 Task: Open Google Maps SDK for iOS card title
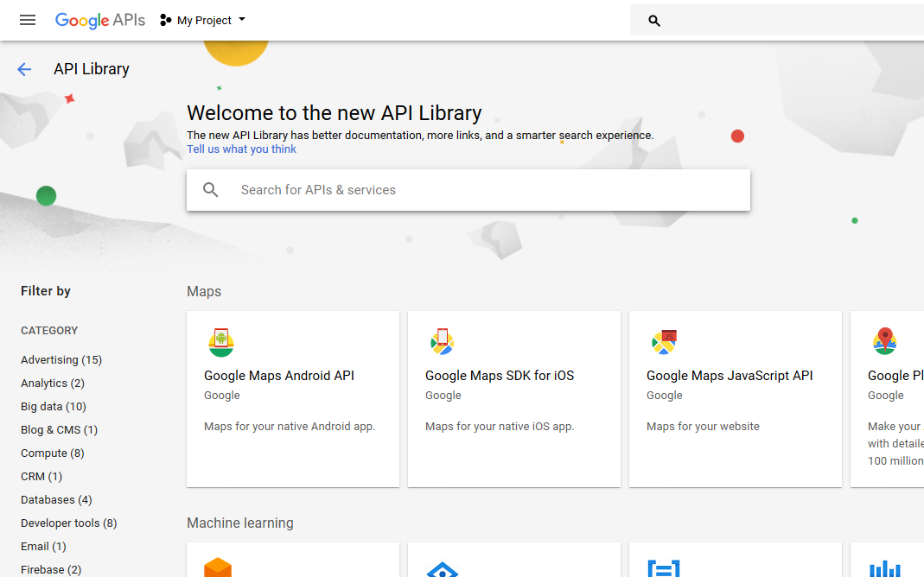coord(500,376)
